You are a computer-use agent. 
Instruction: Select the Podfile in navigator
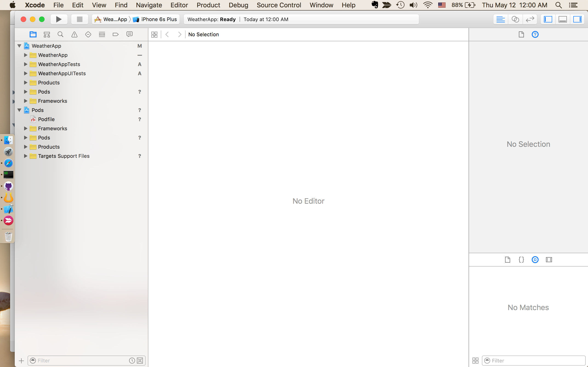[46, 120]
